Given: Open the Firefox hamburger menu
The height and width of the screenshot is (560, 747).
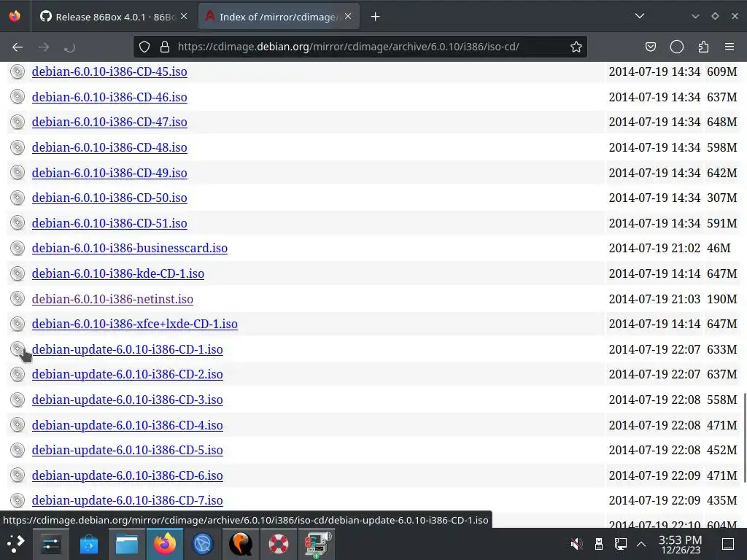Looking at the screenshot, I should pos(729,47).
